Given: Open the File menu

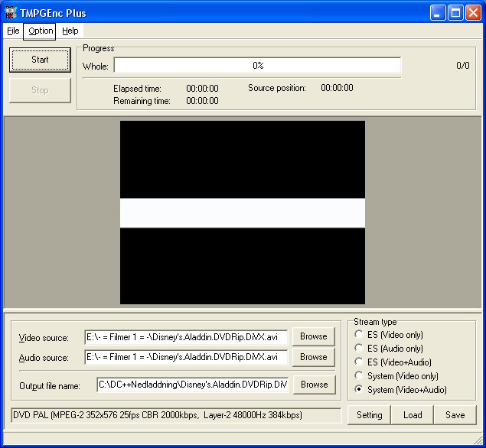Looking at the screenshot, I should pyautogui.click(x=13, y=31).
